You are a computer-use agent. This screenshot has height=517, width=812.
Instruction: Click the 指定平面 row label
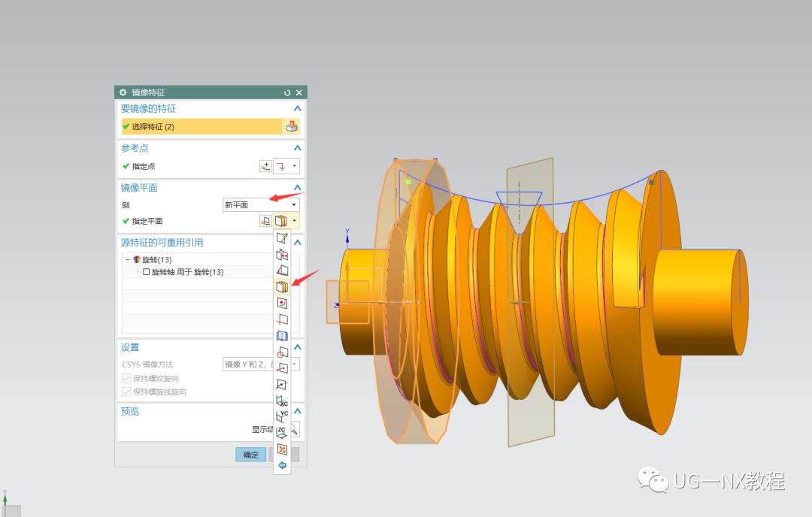(x=147, y=221)
